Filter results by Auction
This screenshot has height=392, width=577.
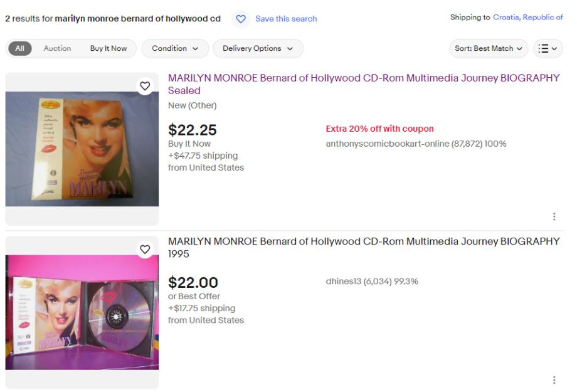point(57,48)
